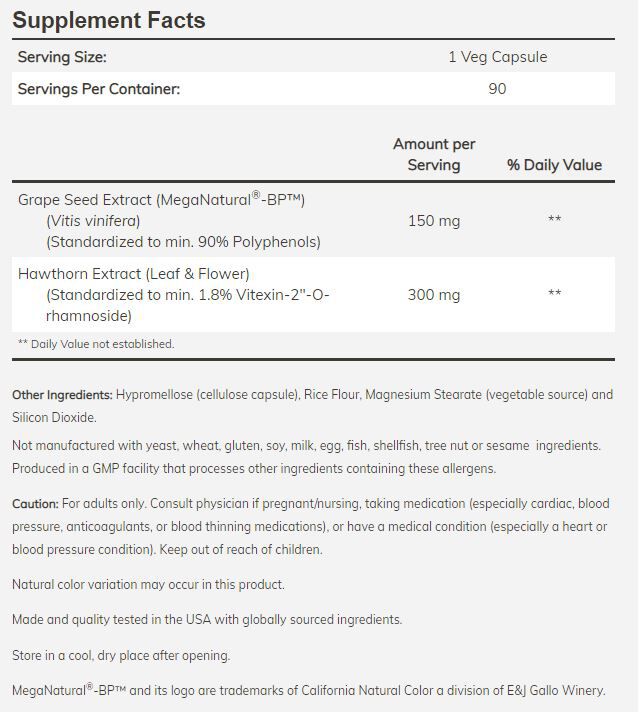Click the double asterisk in the Hawthorn row
Image resolution: width=640 pixels, height=712 pixels.
554,295
